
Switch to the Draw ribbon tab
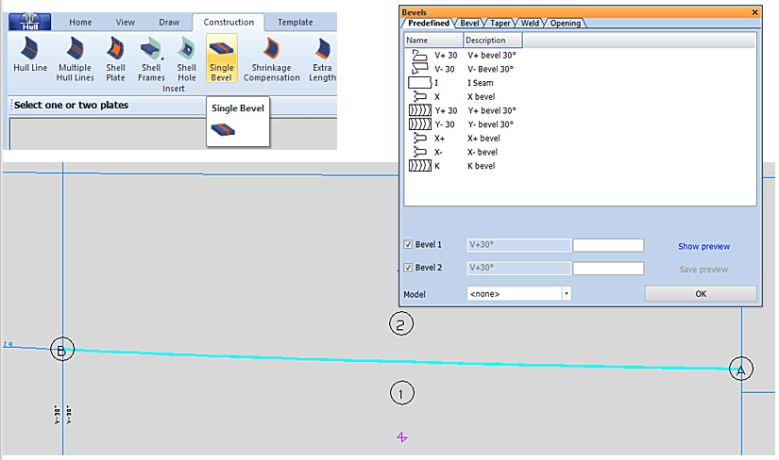169,22
